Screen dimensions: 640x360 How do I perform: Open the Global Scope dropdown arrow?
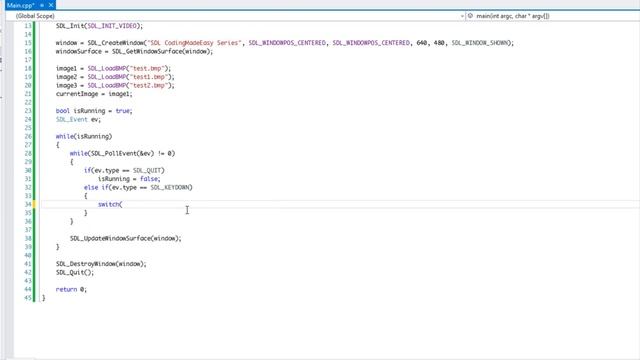[x=462, y=16]
